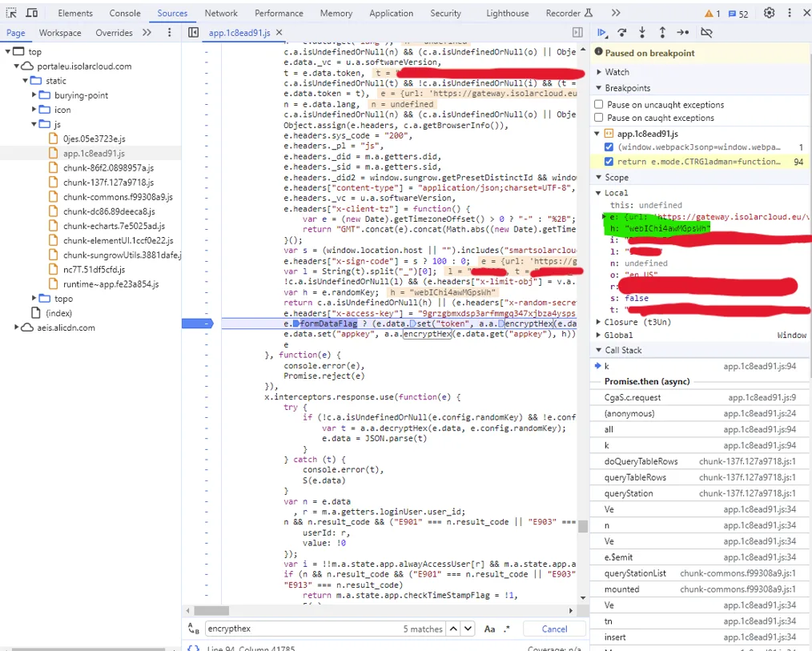812x651 pixels.
Task: Deactivate all breakpoints icon
Action: pos(706,32)
